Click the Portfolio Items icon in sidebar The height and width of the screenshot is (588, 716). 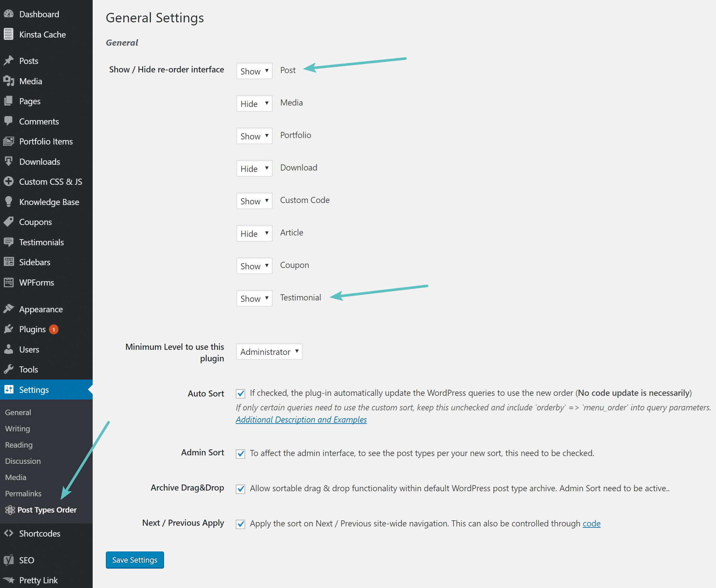(9, 141)
